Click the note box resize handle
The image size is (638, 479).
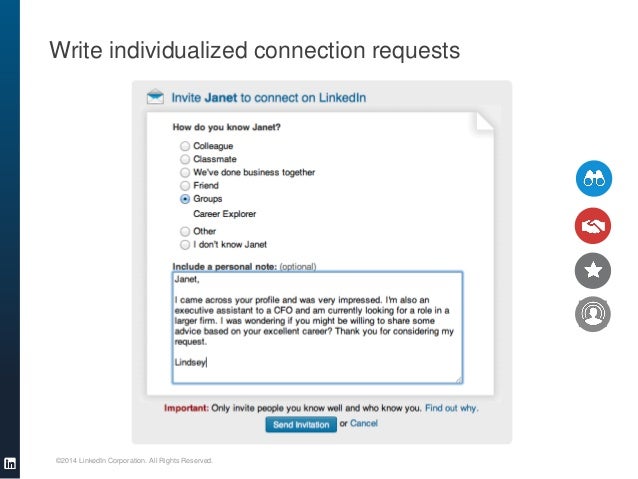point(459,379)
